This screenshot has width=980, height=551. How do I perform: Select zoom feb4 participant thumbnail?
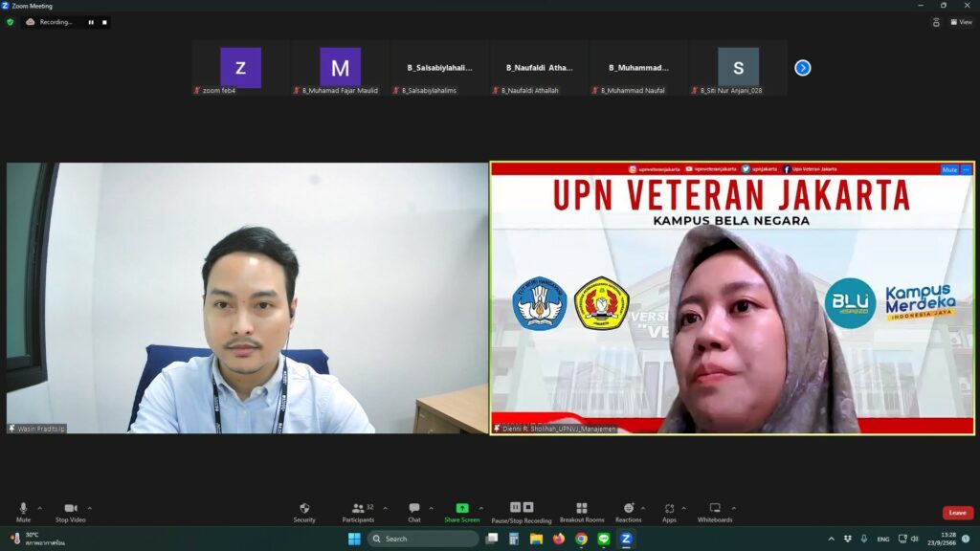(240, 68)
